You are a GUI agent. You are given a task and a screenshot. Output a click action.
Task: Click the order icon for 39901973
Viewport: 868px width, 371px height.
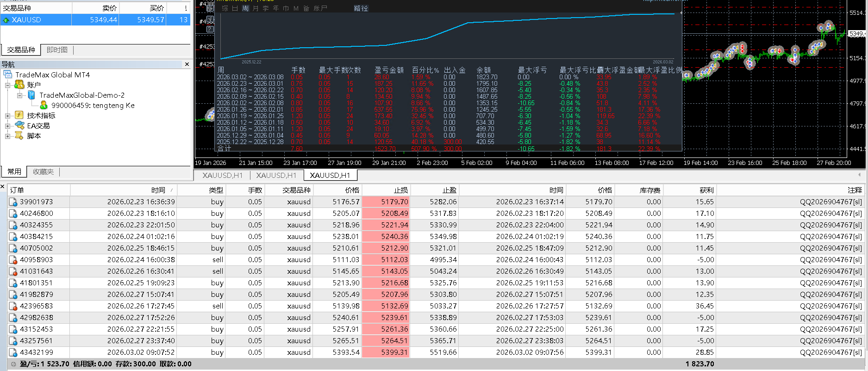point(13,202)
